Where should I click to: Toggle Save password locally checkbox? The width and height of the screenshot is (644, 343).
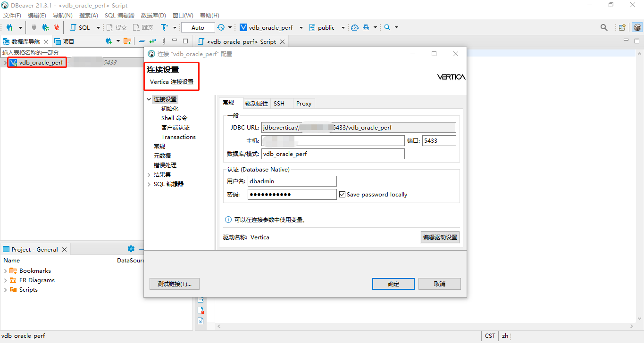pos(343,194)
